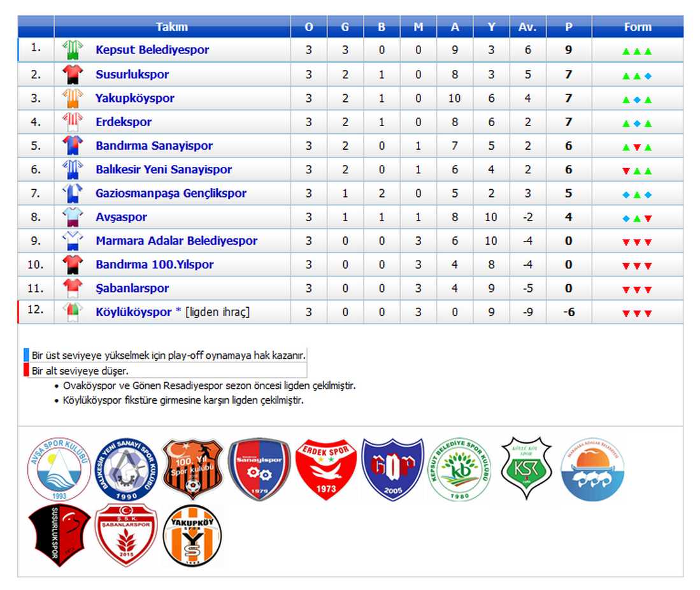Click the Kepsut Belediyespor green striped jersey icon
This screenshot has height=590, width=700.
(x=73, y=50)
